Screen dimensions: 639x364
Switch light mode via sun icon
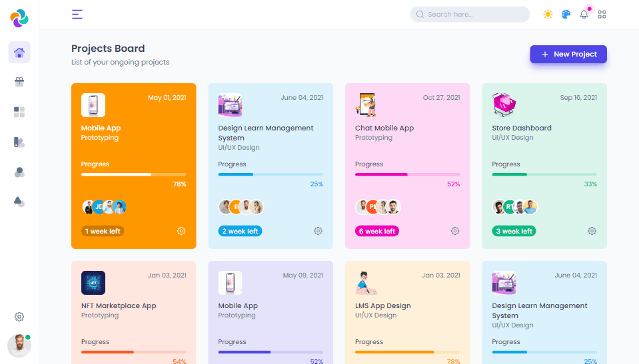click(548, 14)
